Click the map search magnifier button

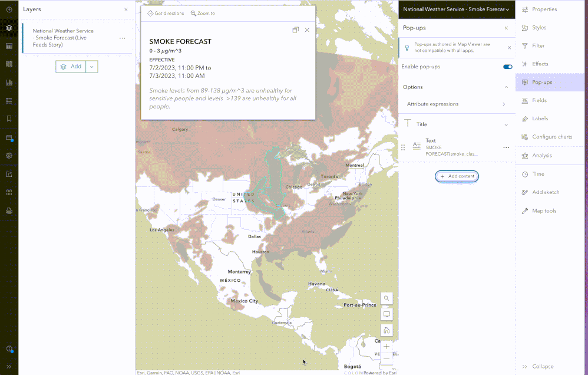[387, 298]
